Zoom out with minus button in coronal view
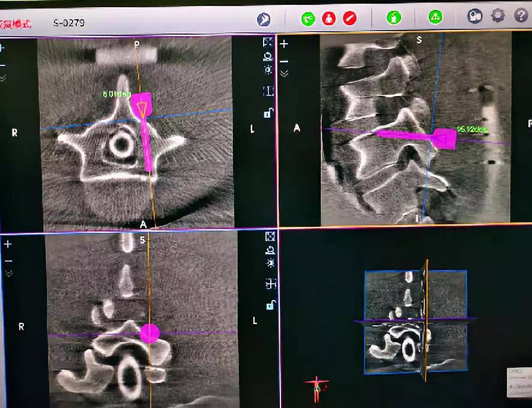 (8, 260)
